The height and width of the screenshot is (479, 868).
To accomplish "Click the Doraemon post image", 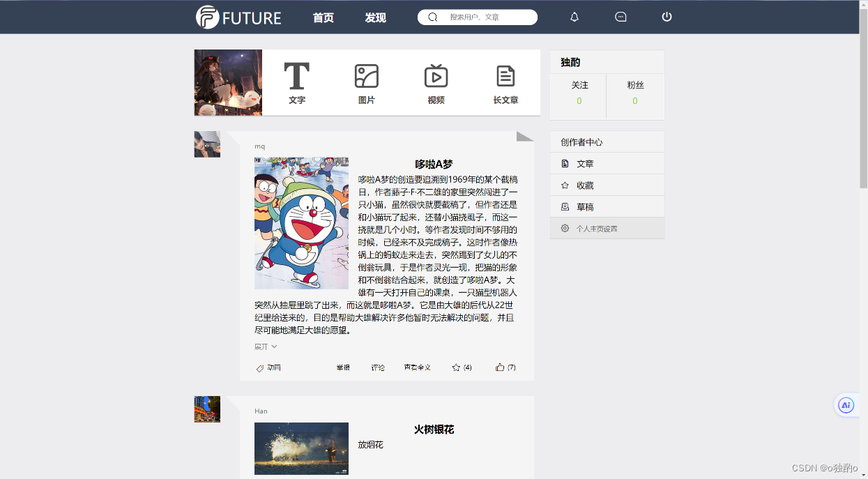I will pyautogui.click(x=301, y=223).
